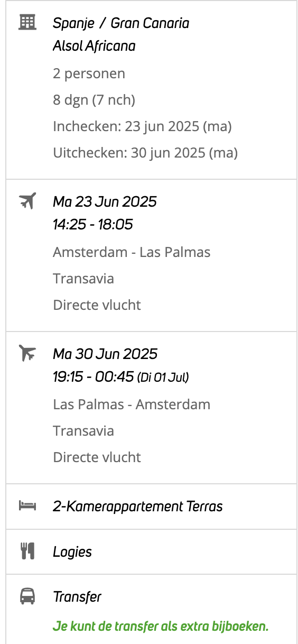Select 2-Kamerappartement Terras room row
The image size is (298, 644).
pos(152,507)
